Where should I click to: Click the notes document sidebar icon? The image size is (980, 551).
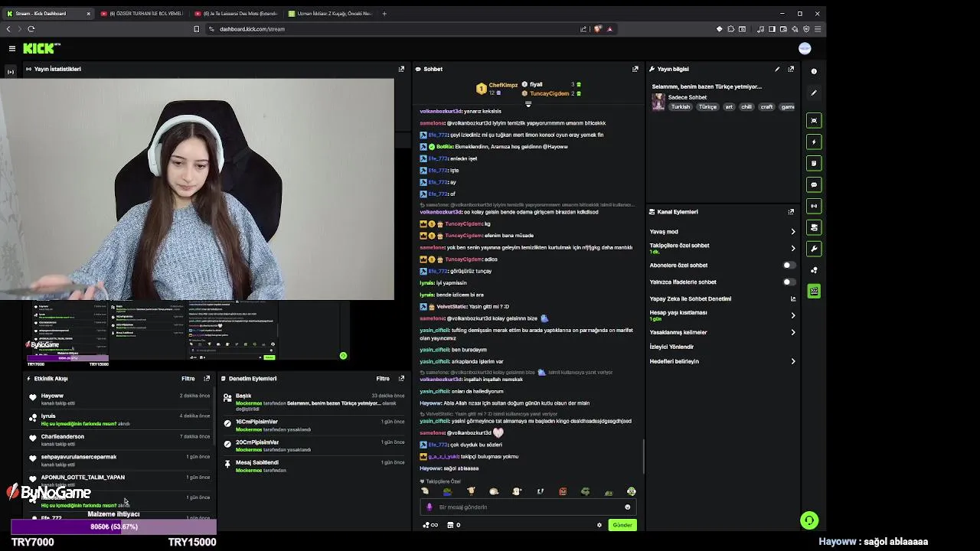point(814,163)
